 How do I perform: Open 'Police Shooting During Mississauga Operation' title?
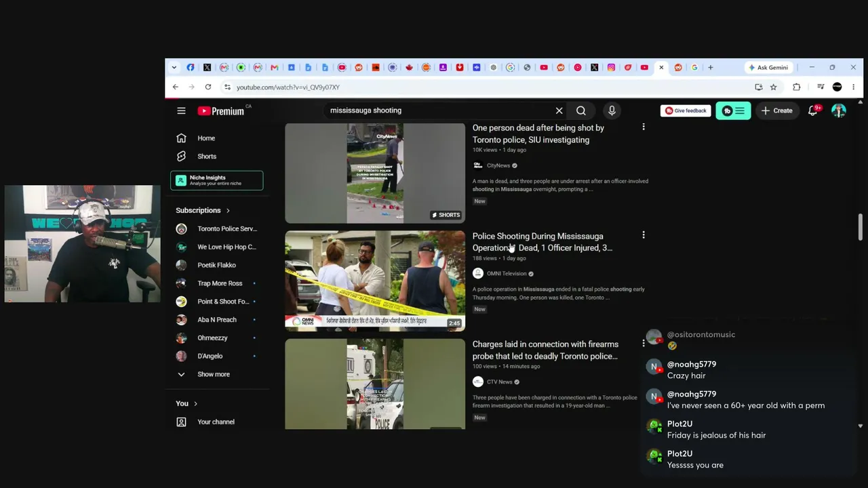coord(542,242)
